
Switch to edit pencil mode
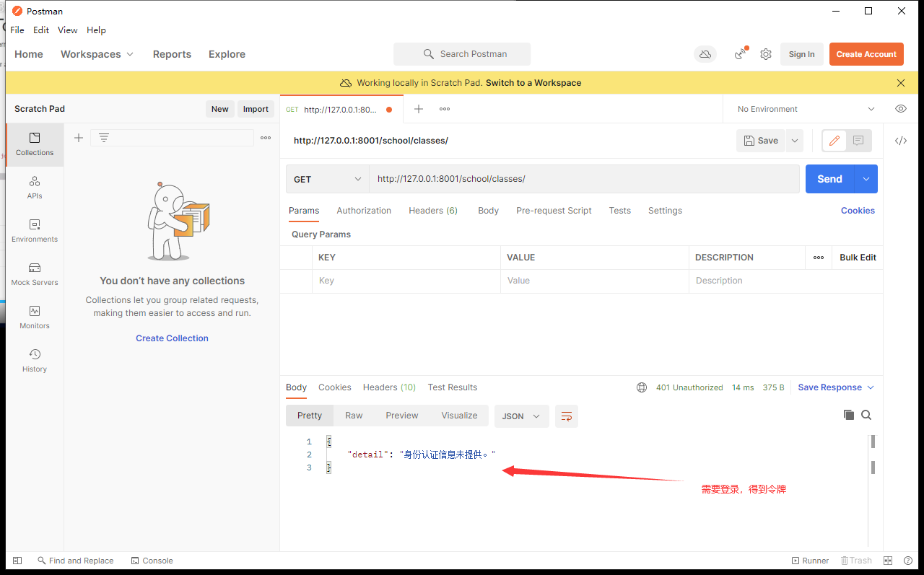pos(834,141)
